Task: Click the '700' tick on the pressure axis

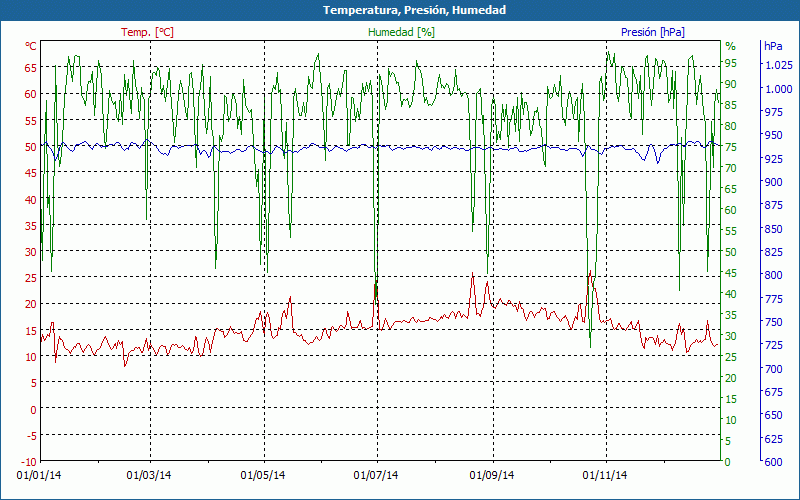Action: point(773,369)
